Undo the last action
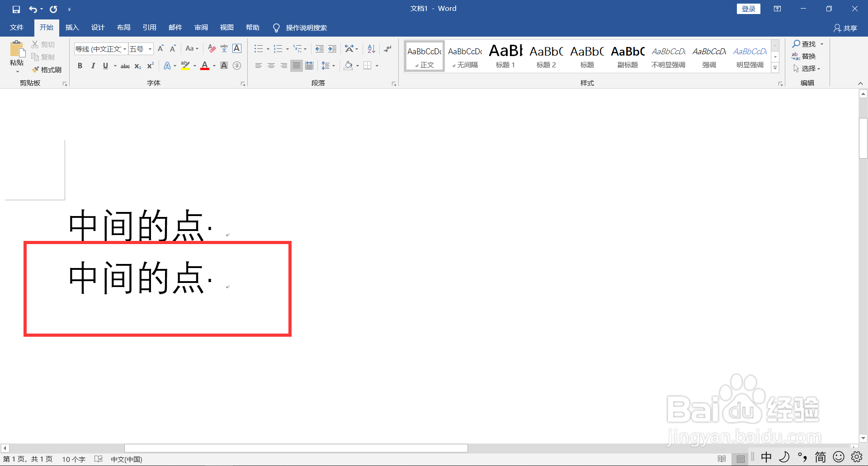The height and width of the screenshot is (466, 868). point(33,9)
